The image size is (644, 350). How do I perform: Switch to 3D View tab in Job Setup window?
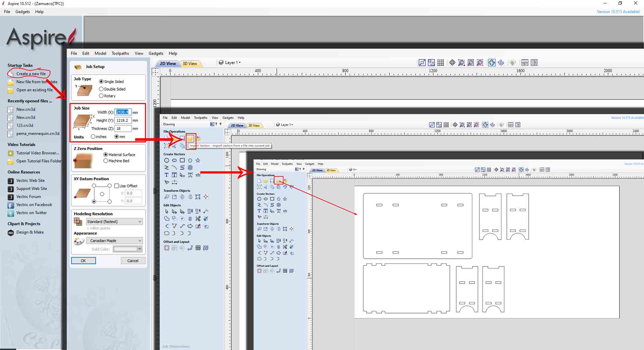[x=190, y=63]
